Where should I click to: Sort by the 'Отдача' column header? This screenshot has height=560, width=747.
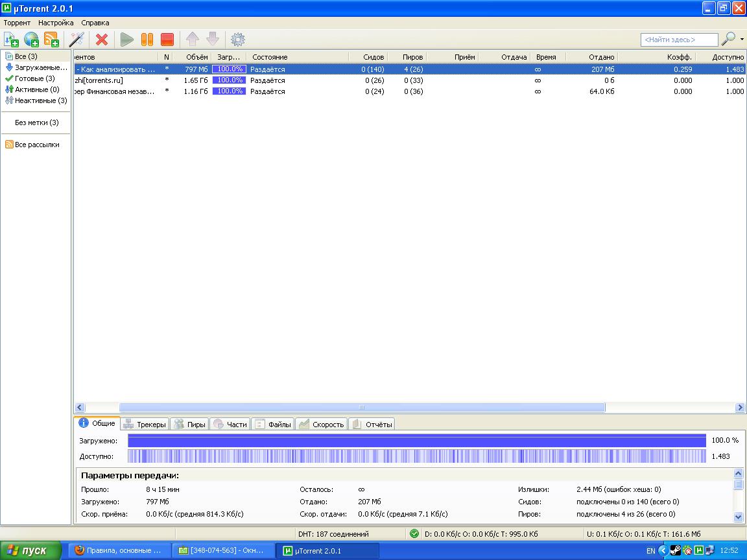pyautogui.click(x=504, y=57)
